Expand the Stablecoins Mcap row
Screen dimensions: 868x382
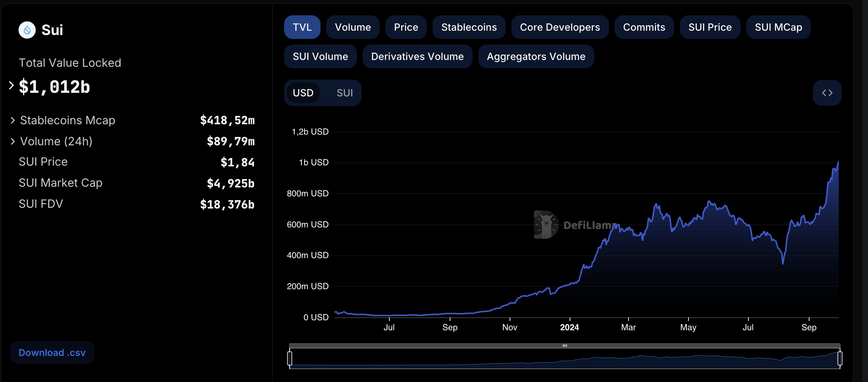[x=13, y=120]
